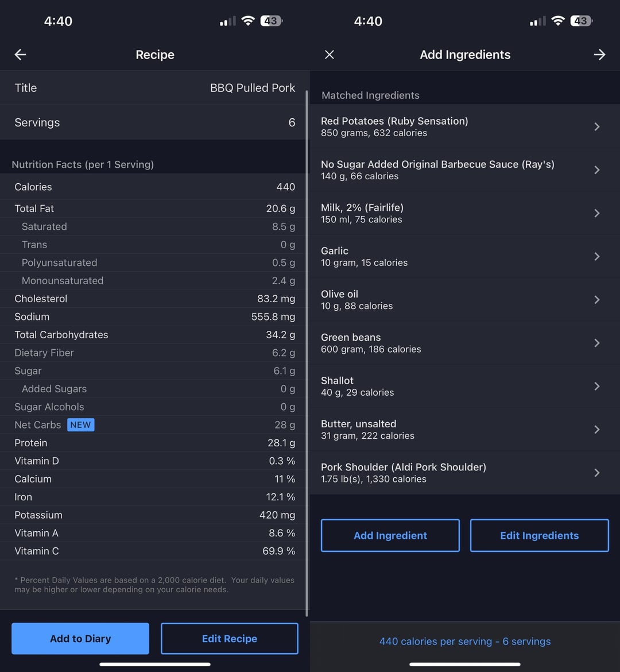Tap the back arrow on Recipe screen
Screen dimensions: 620x672
point(20,55)
